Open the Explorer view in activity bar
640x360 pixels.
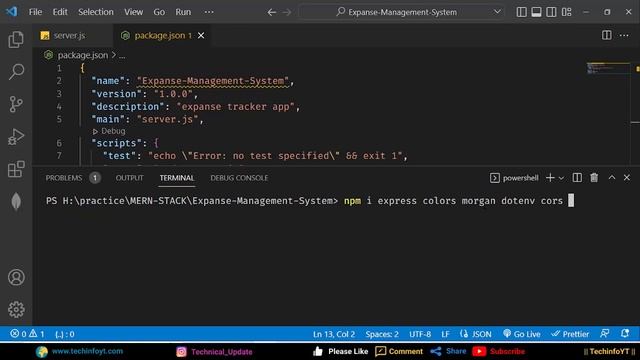click(16, 40)
